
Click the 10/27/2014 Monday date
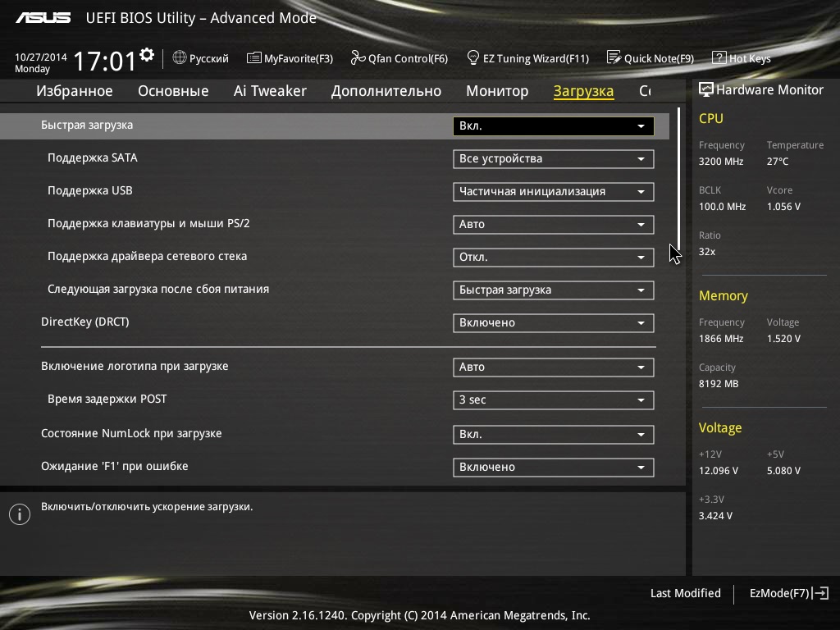point(41,62)
